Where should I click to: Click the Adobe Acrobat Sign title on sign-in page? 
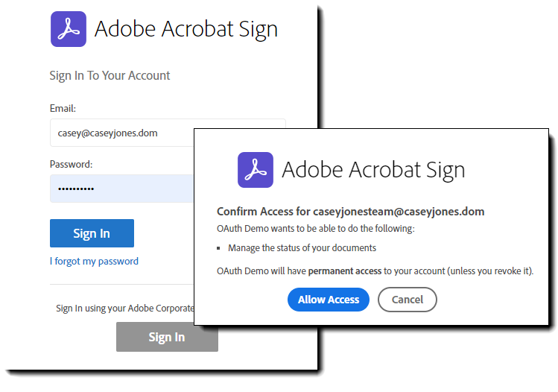(x=186, y=29)
